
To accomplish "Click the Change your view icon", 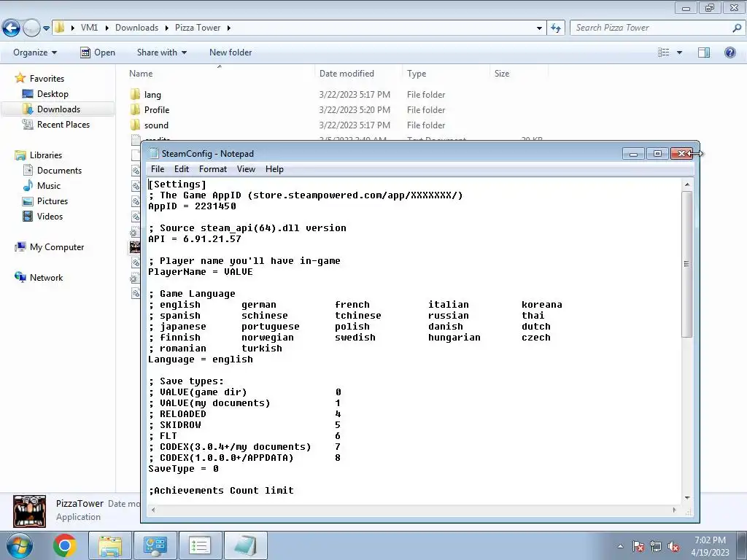I will click(x=664, y=52).
